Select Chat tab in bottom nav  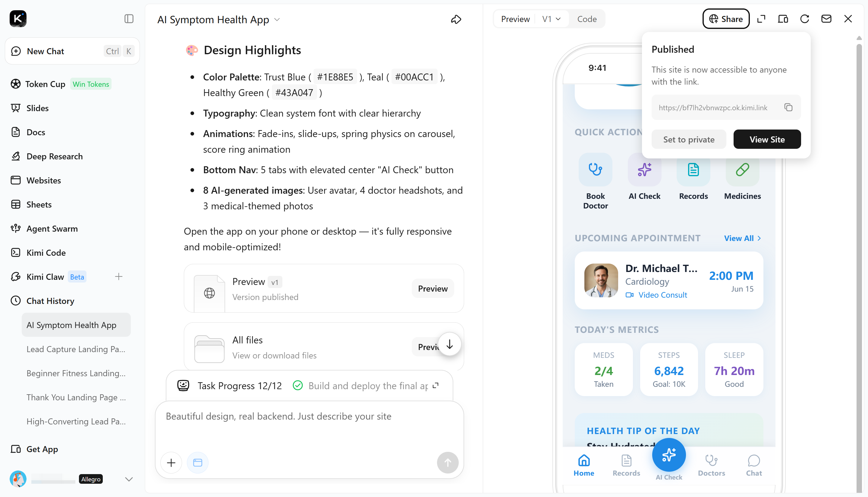(x=753, y=466)
